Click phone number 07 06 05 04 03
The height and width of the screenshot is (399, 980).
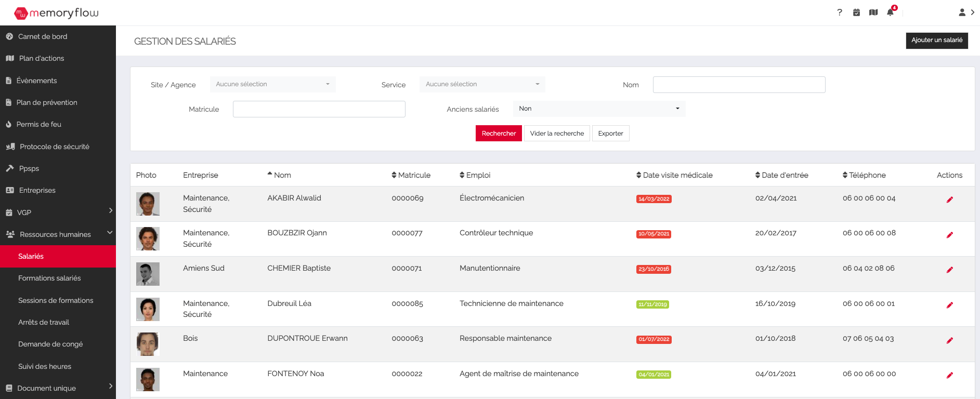point(868,339)
